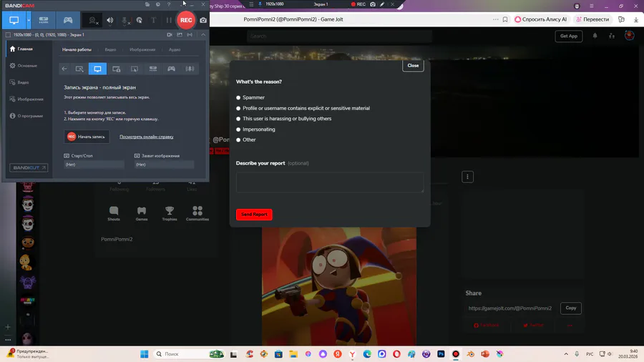Select the Other reason radio button
This screenshot has width=644, height=362.
click(x=238, y=140)
